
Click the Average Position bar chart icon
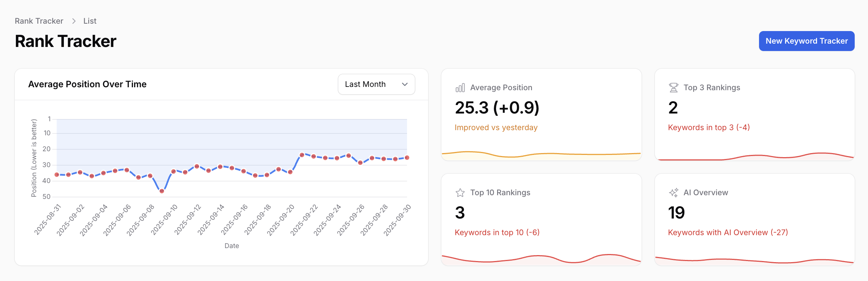pyautogui.click(x=460, y=88)
